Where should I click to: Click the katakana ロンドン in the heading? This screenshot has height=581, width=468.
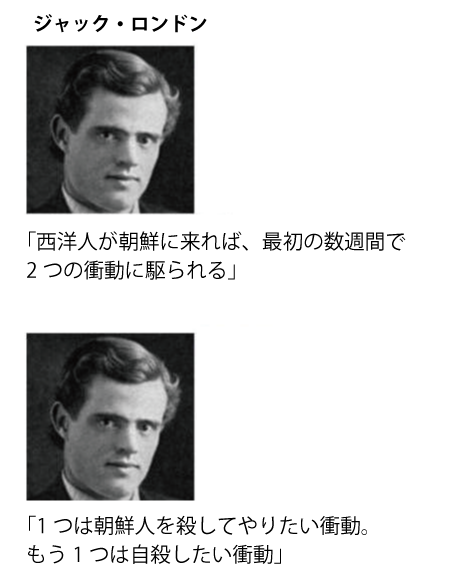[x=169, y=24]
